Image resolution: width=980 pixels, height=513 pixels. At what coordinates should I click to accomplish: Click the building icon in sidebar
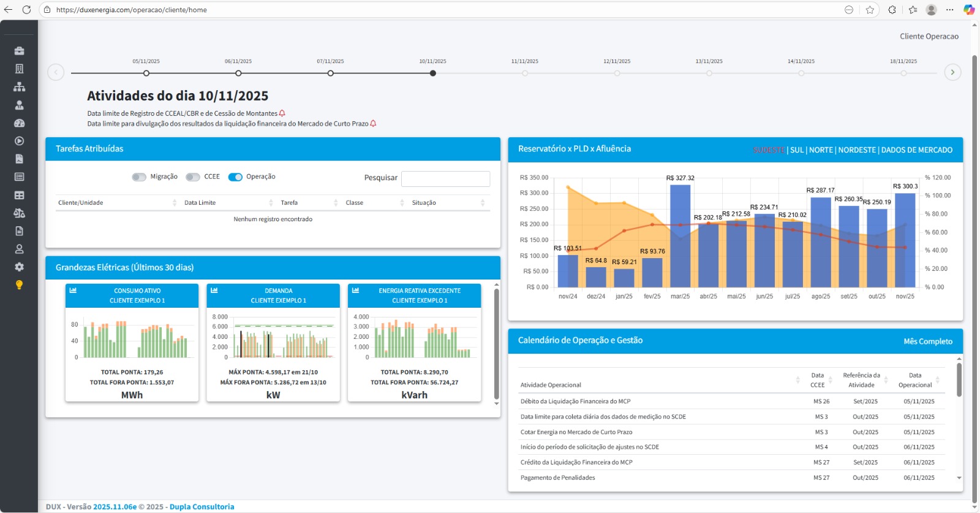(19, 69)
